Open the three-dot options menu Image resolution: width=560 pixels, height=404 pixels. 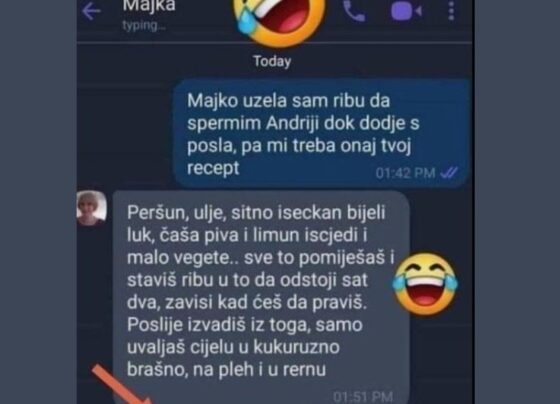point(451,10)
